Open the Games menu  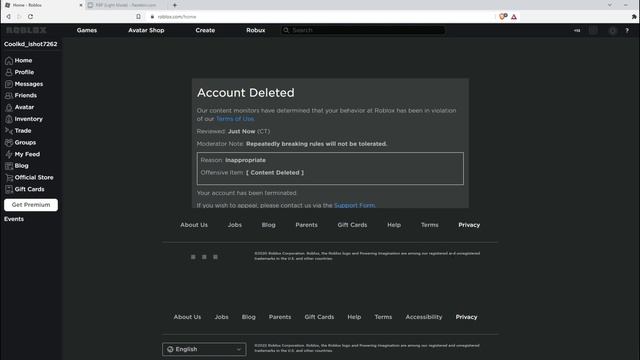[87, 30]
